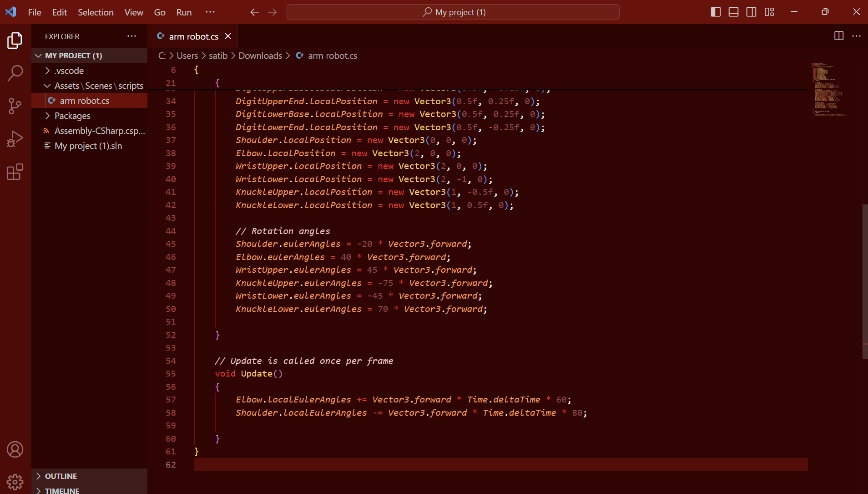Open the Manage gear settings icon
The image size is (868, 494).
pos(15,482)
